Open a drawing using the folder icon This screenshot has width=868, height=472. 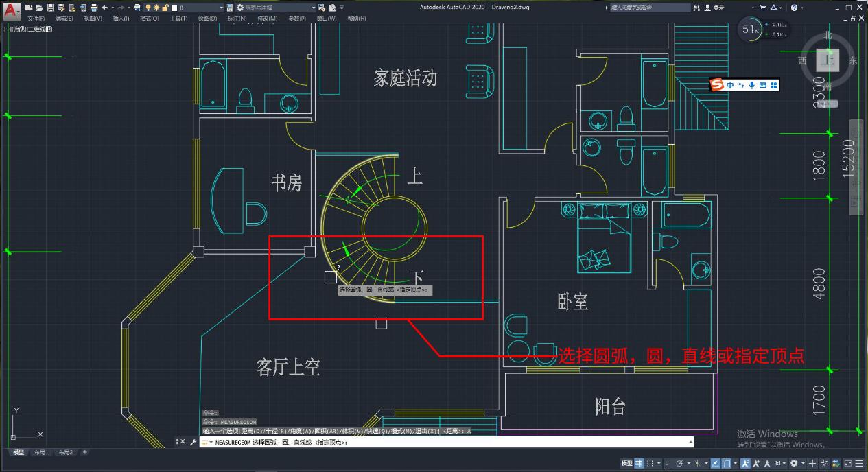pos(38,8)
